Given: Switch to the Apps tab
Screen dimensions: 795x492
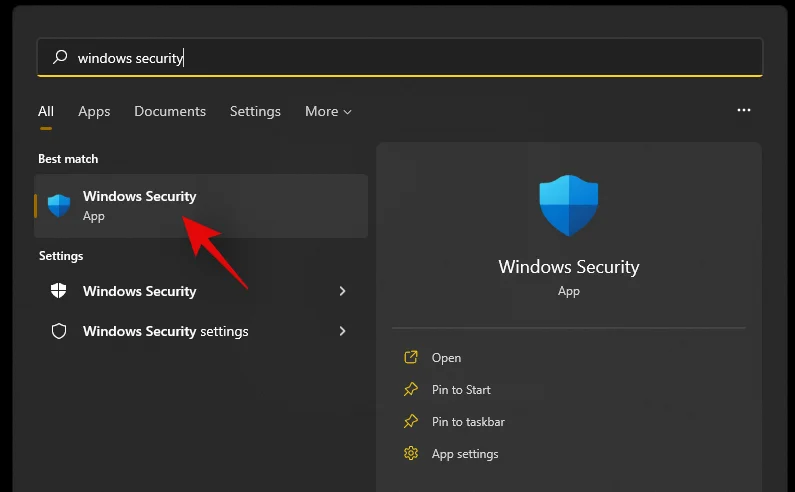Looking at the screenshot, I should [94, 111].
